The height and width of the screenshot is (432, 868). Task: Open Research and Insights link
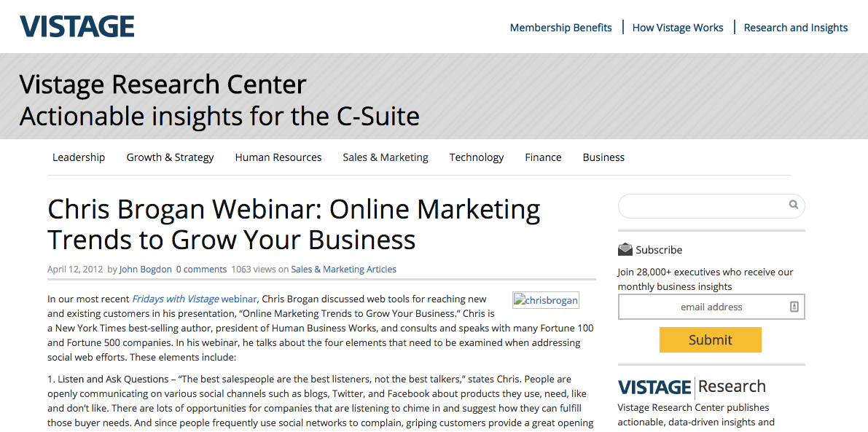point(795,28)
